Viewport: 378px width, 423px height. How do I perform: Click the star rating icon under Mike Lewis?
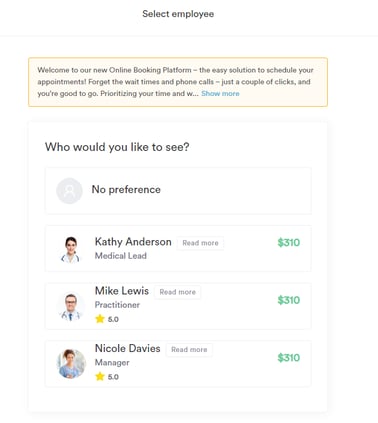(x=100, y=319)
